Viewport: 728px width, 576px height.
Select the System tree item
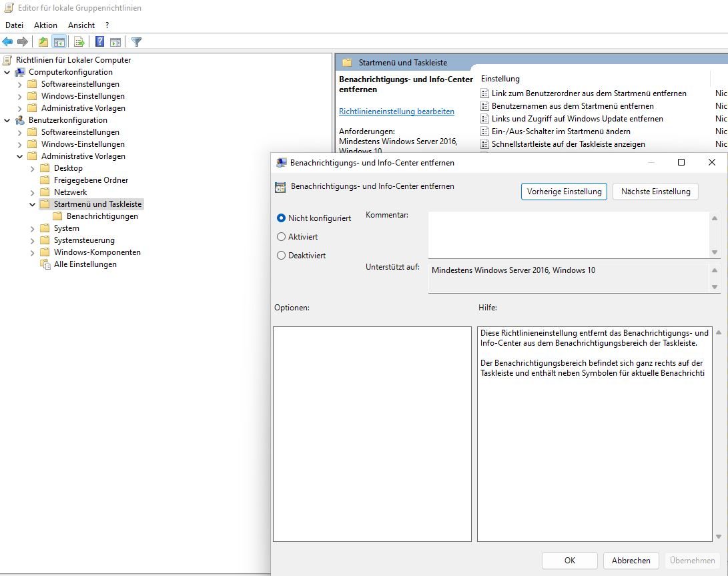pos(66,228)
